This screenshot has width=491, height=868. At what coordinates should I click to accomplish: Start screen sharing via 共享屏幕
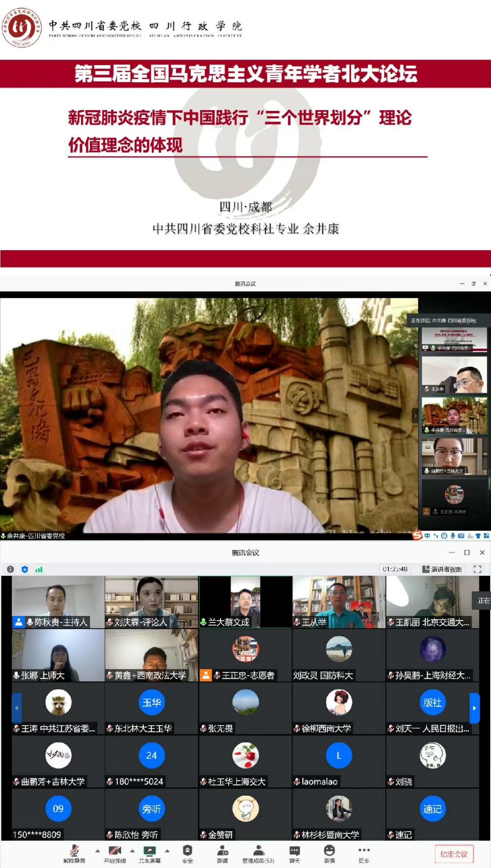pos(150,851)
